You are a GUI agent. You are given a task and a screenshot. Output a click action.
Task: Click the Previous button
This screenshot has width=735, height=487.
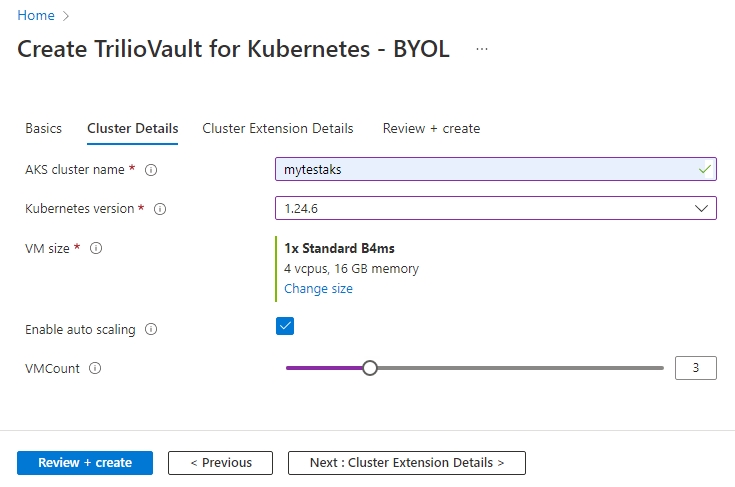(x=220, y=463)
